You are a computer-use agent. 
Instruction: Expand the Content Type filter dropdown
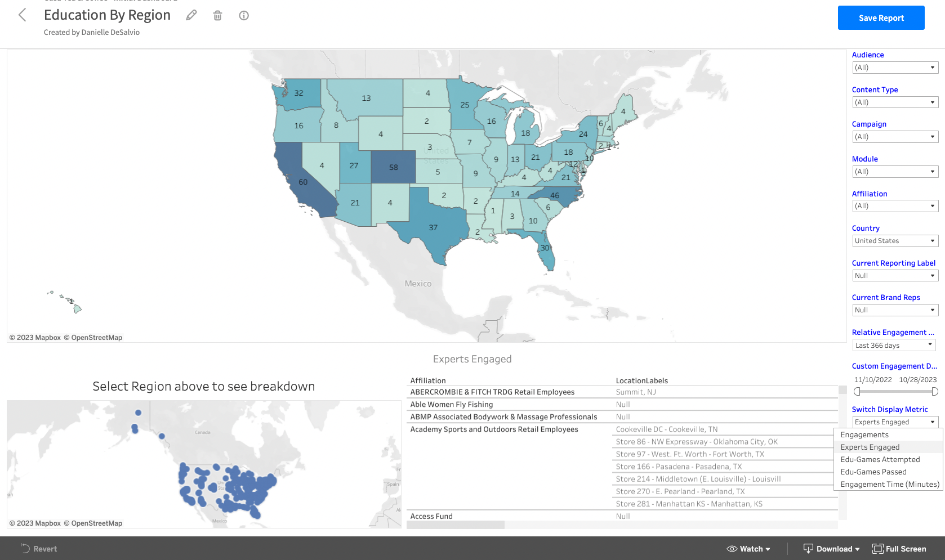[895, 102]
